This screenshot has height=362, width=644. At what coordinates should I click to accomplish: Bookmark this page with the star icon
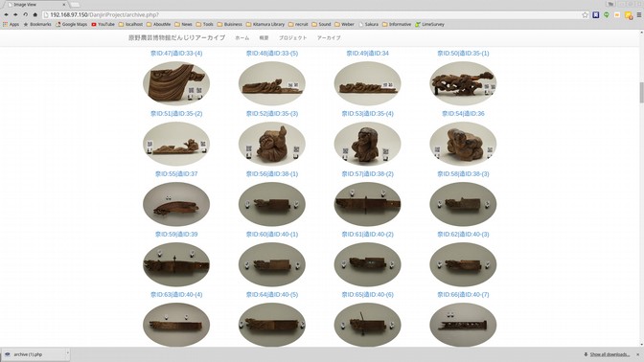(x=585, y=14)
